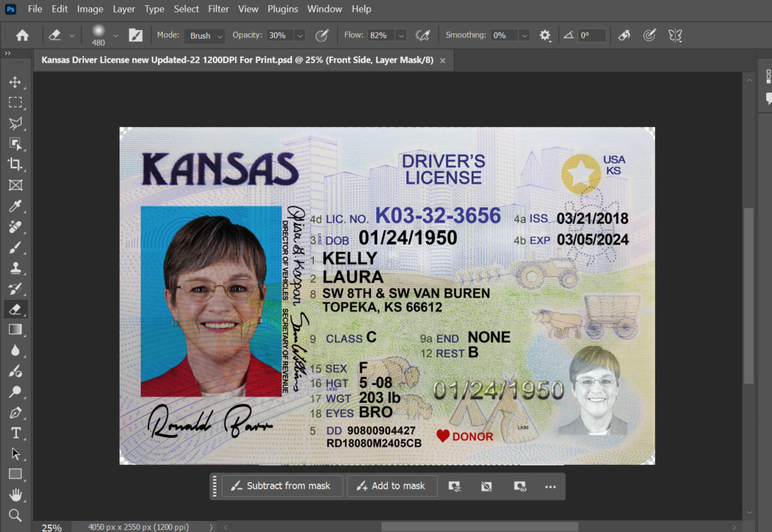Click the zoom percentage field at bottom left

(50, 526)
